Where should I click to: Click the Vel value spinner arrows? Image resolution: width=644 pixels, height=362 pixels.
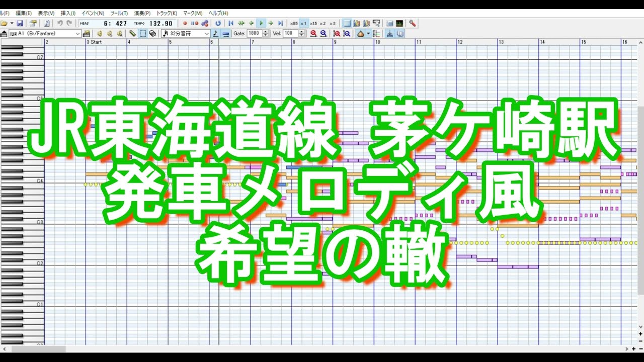pos(301,34)
